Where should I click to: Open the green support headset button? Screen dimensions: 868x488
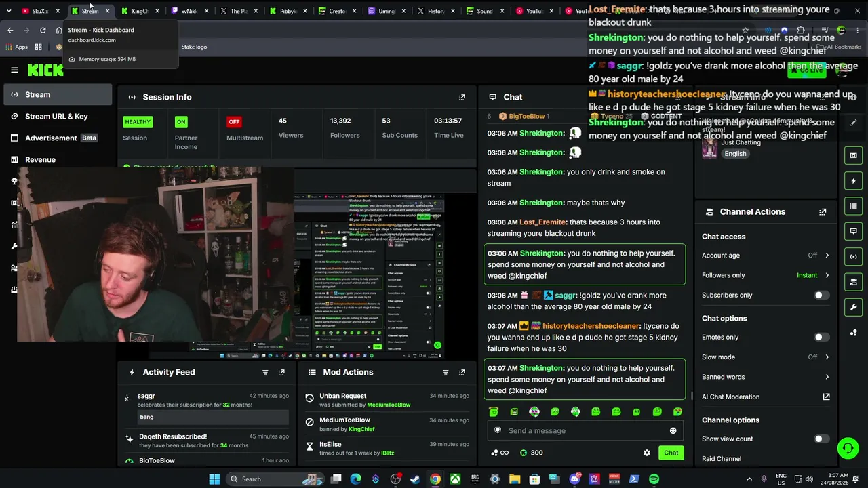848,448
